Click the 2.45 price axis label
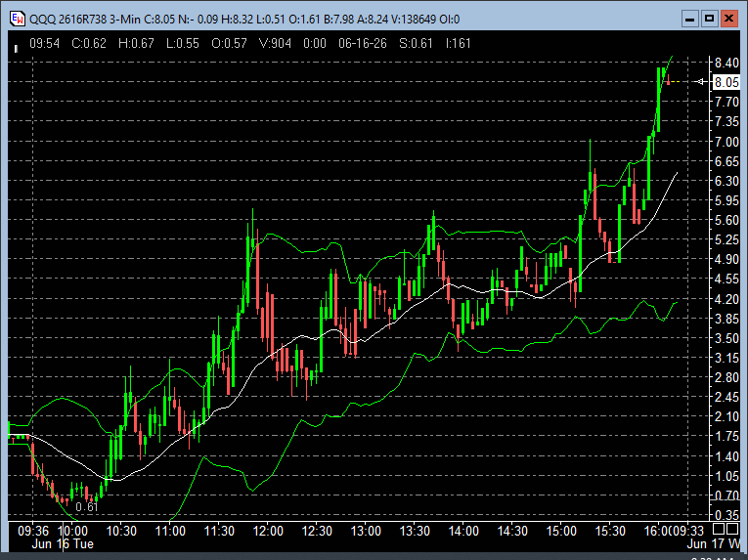Viewport: 748px width, 560px height. [x=726, y=397]
